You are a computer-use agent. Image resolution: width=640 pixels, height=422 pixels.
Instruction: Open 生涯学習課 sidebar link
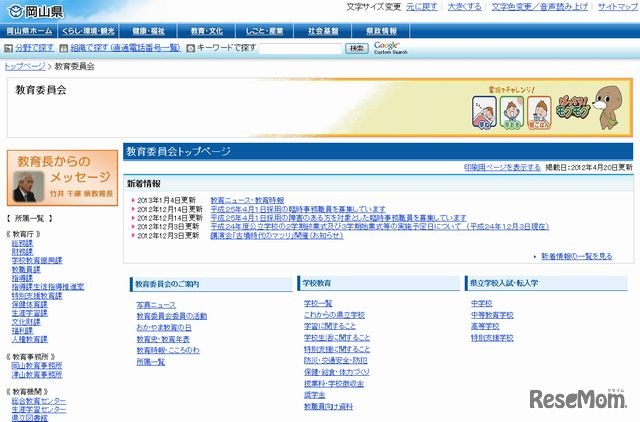[29, 313]
